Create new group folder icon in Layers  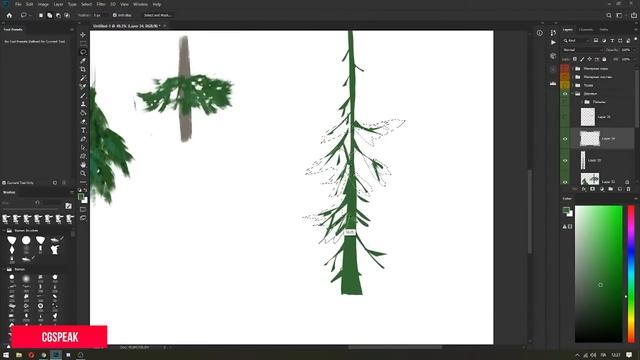pyautogui.click(x=610, y=189)
